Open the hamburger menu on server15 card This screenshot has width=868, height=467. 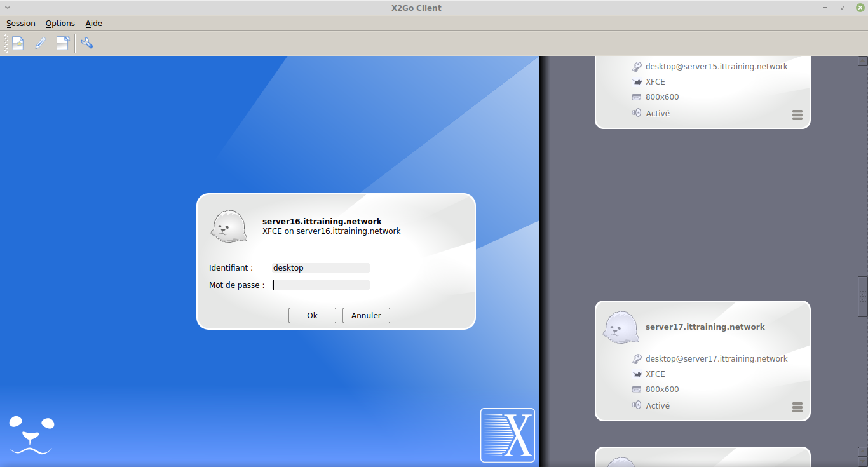(x=797, y=115)
